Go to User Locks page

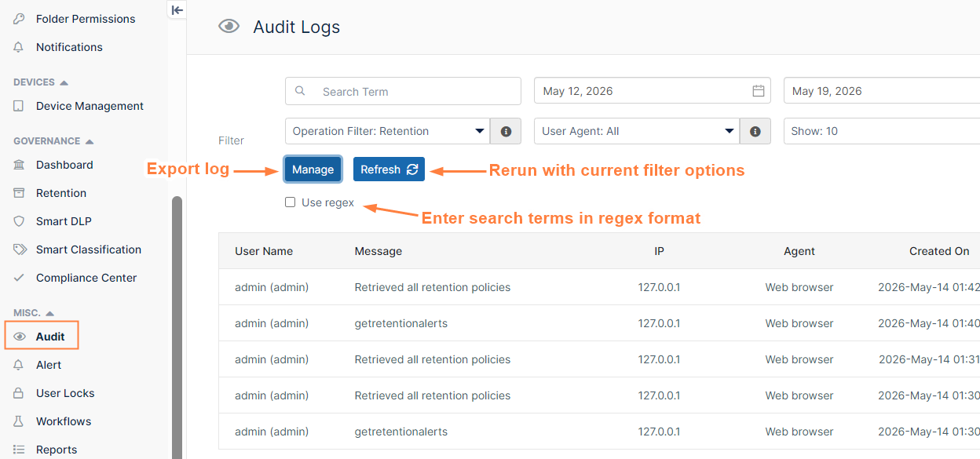[x=65, y=393]
